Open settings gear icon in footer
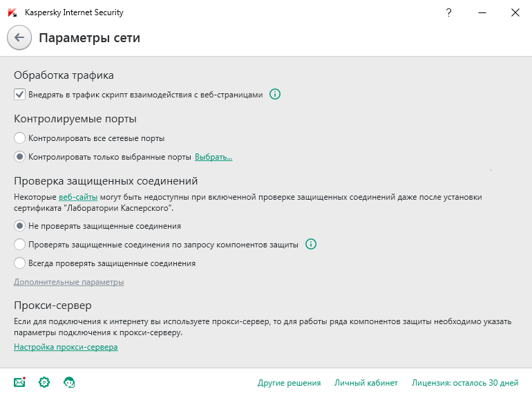532x396 pixels. point(44,382)
